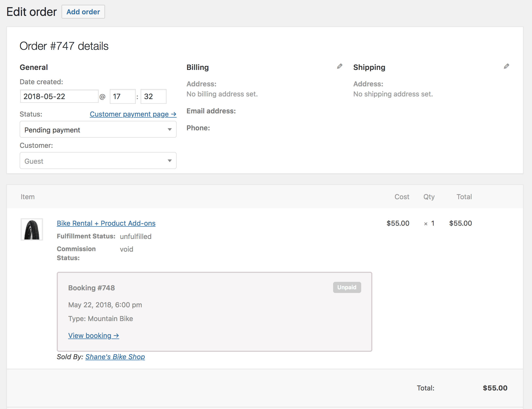Click the Order #747 details heading
This screenshot has width=532, height=409.
tap(64, 46)
